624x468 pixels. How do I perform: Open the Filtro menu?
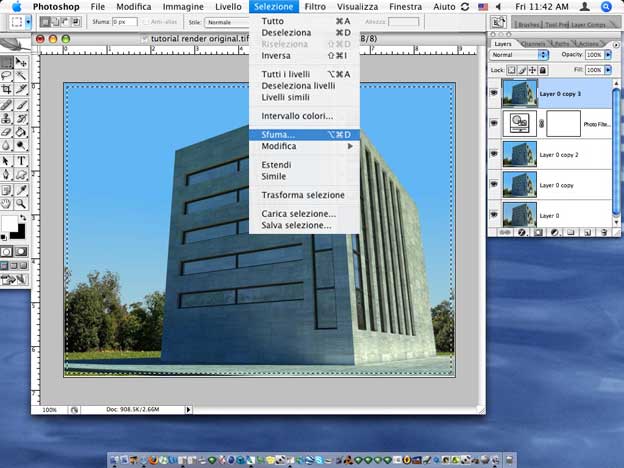(315, 6)
